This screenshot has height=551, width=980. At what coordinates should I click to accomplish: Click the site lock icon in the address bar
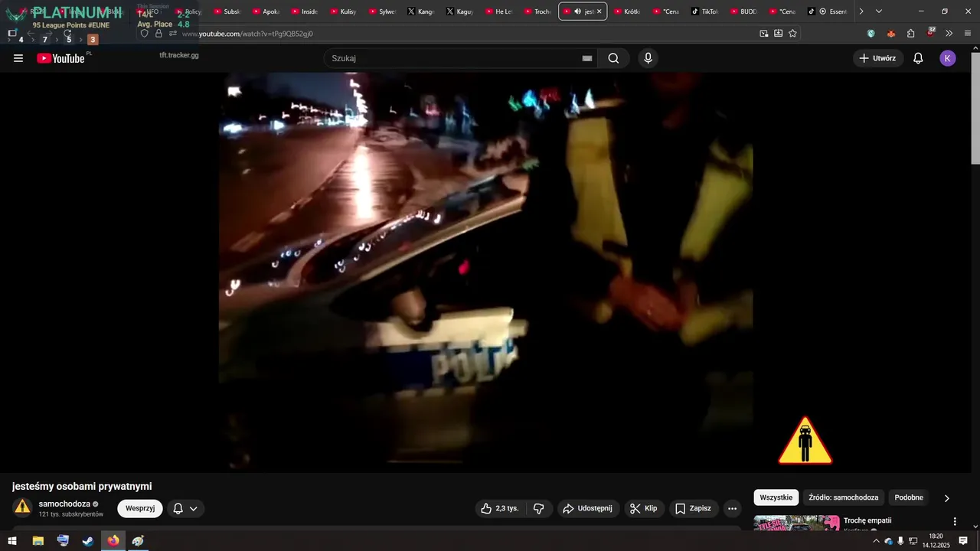point(158,34)
